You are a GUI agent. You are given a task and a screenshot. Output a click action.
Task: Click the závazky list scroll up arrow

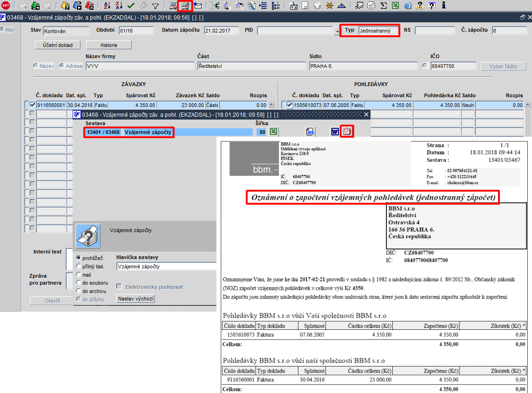(x=271, y=105)
